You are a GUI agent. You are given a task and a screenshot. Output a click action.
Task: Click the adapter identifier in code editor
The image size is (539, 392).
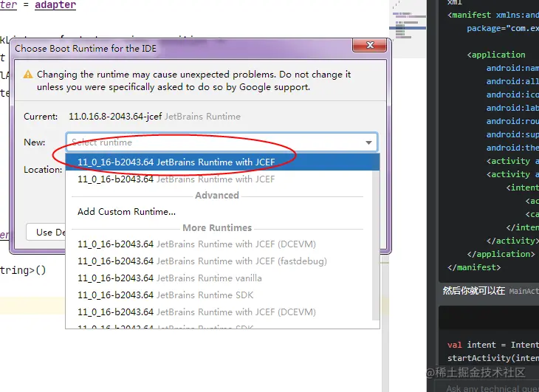(x=55, y=5)
